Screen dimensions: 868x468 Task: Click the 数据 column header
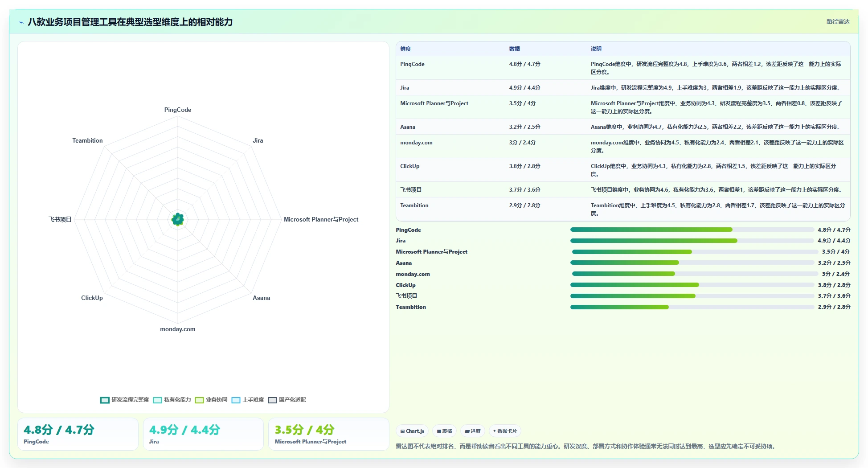(x=515, y=49)
